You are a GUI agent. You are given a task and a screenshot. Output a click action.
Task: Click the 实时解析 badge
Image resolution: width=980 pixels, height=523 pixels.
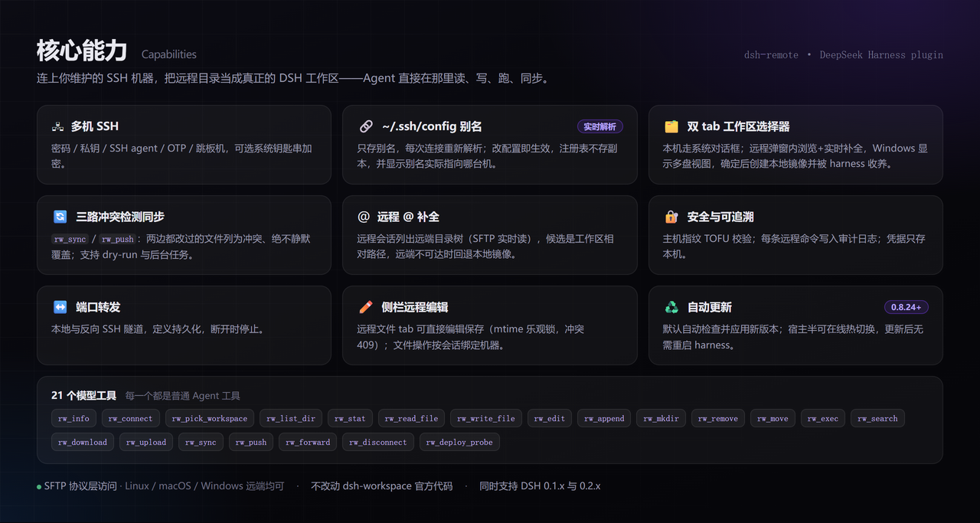click(x=599, y=126)
